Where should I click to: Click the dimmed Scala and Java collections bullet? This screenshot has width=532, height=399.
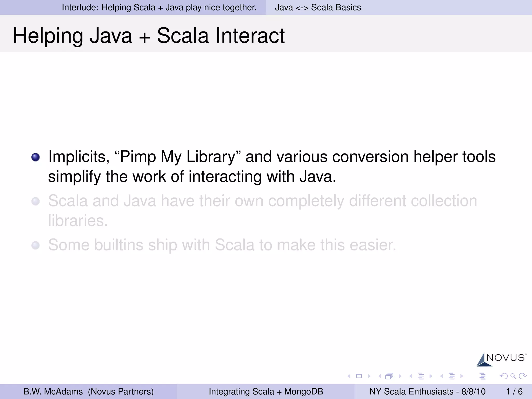pyautogui.click(x=263, y=211)
